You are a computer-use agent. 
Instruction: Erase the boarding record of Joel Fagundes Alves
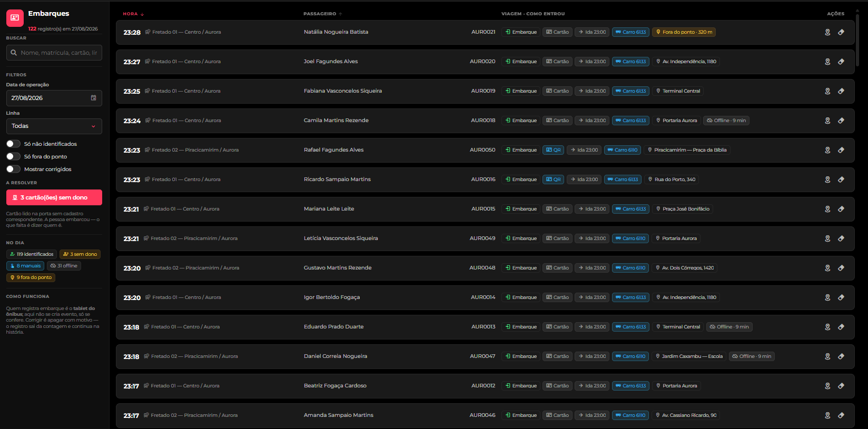pyautogui.click(x=841, y=62)
